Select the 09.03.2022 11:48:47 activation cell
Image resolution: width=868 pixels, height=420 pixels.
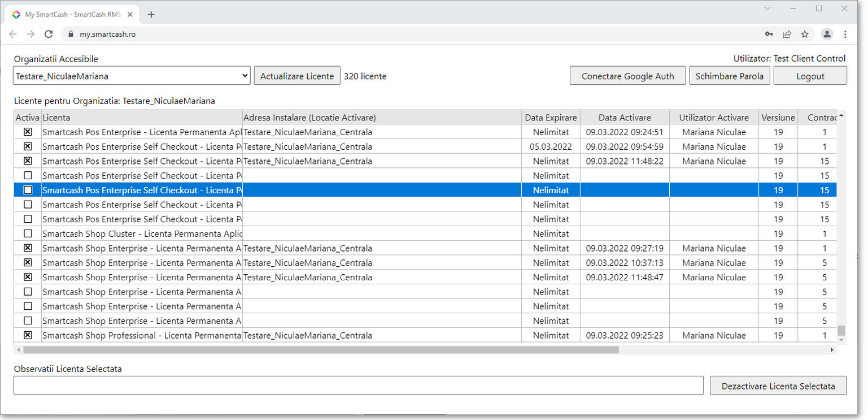coord(625,277)
